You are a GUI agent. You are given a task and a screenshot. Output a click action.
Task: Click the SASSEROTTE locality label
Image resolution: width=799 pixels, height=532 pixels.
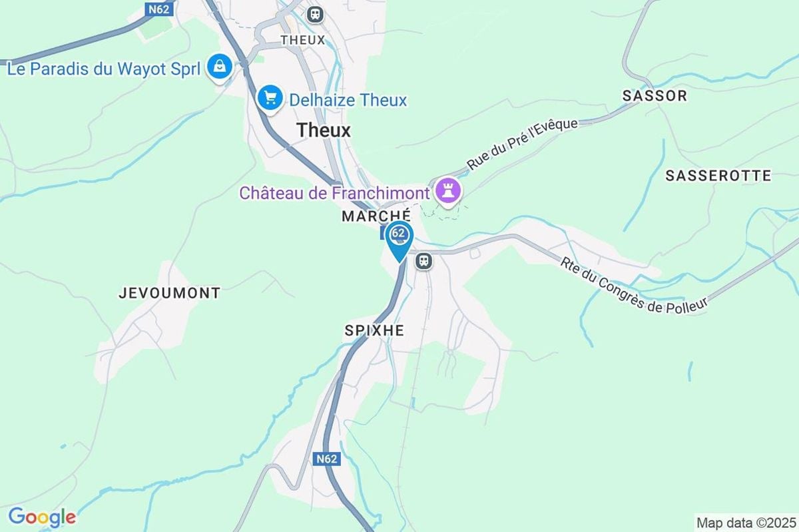pyautogui.click(x=718, y=176)
